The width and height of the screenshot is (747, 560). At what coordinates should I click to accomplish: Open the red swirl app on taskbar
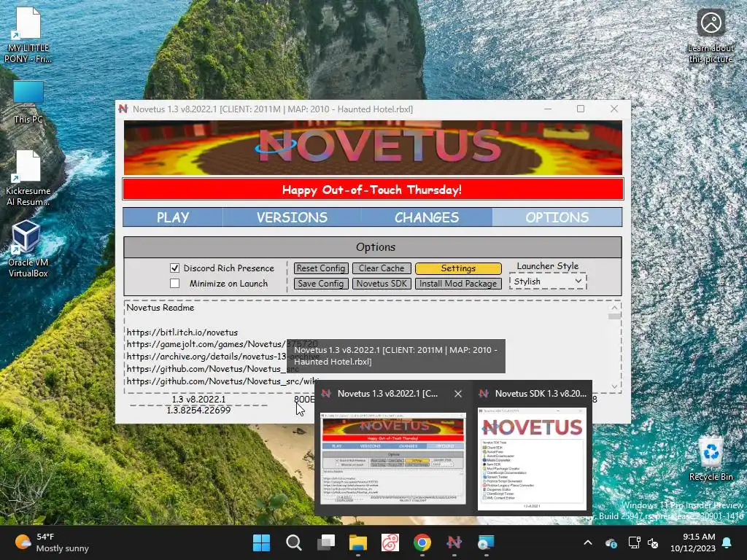[x=390, y=542]
